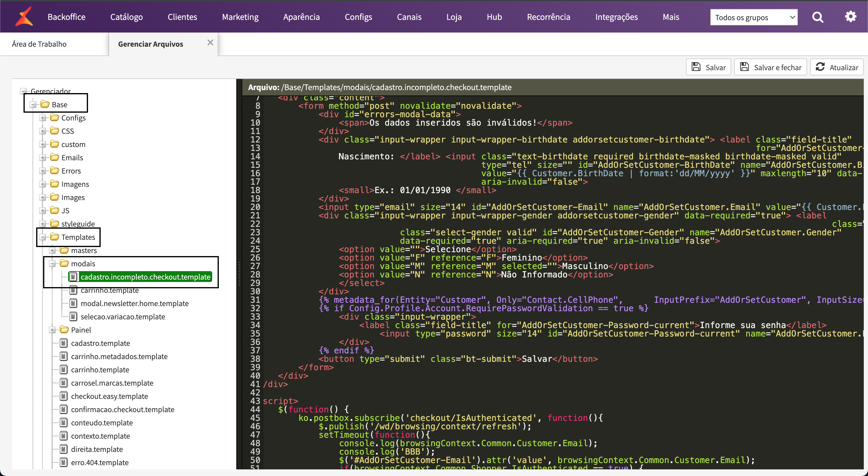The width and height of the screenshot is (868, 476).
Task: Click the Templates folder icon
Action: click(55, 237)
